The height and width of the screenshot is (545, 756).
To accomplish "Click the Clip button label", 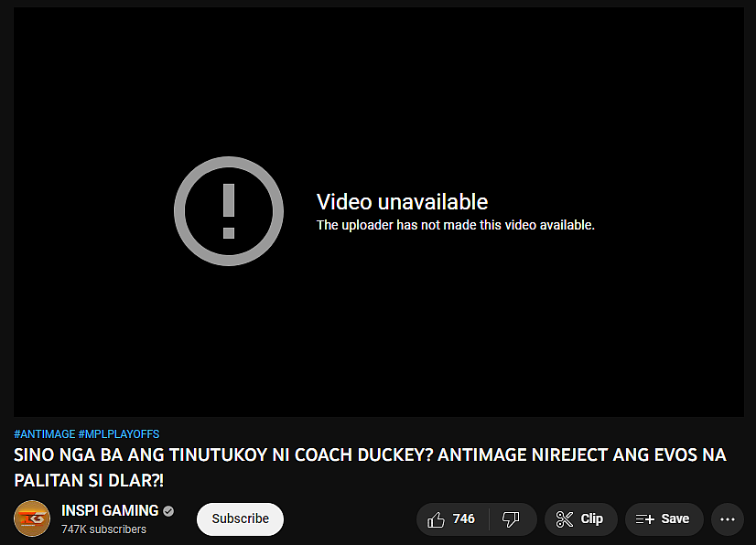I will pos(591,518).
